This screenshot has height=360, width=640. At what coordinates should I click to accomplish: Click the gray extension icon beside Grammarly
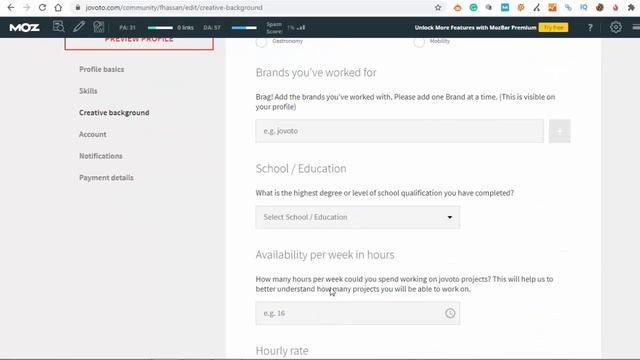489,7
